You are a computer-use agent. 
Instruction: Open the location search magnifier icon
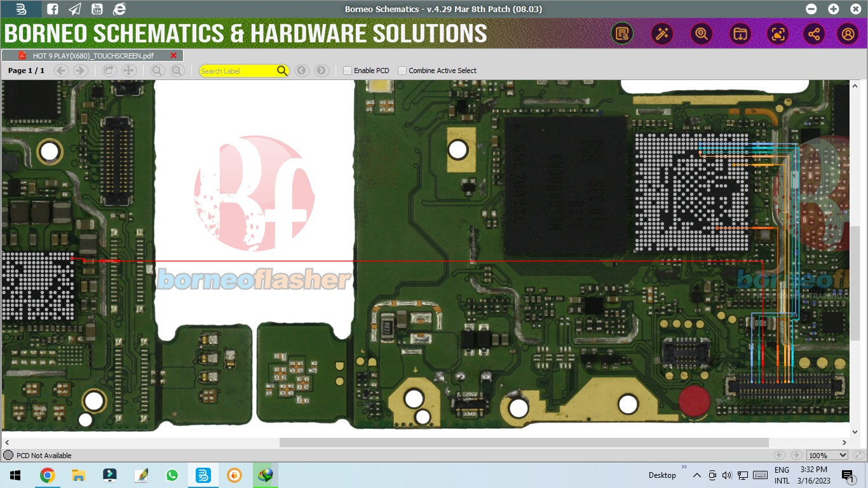(702, 34)
